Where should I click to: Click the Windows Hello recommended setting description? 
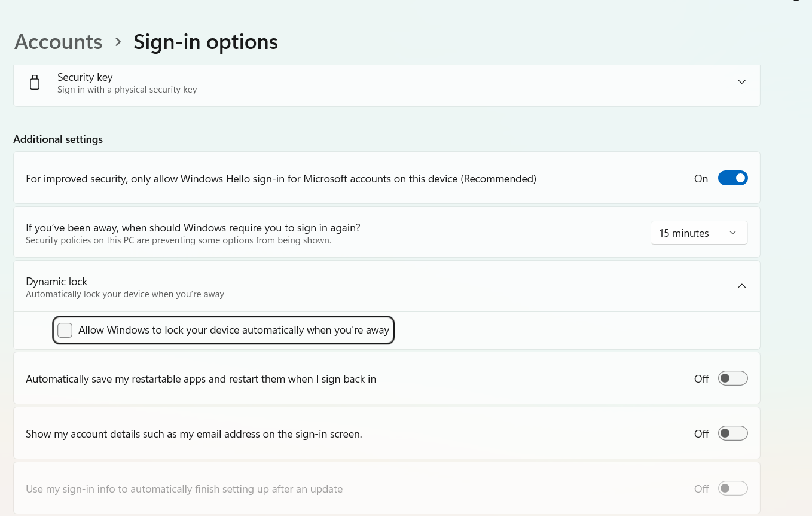(280, 179)
